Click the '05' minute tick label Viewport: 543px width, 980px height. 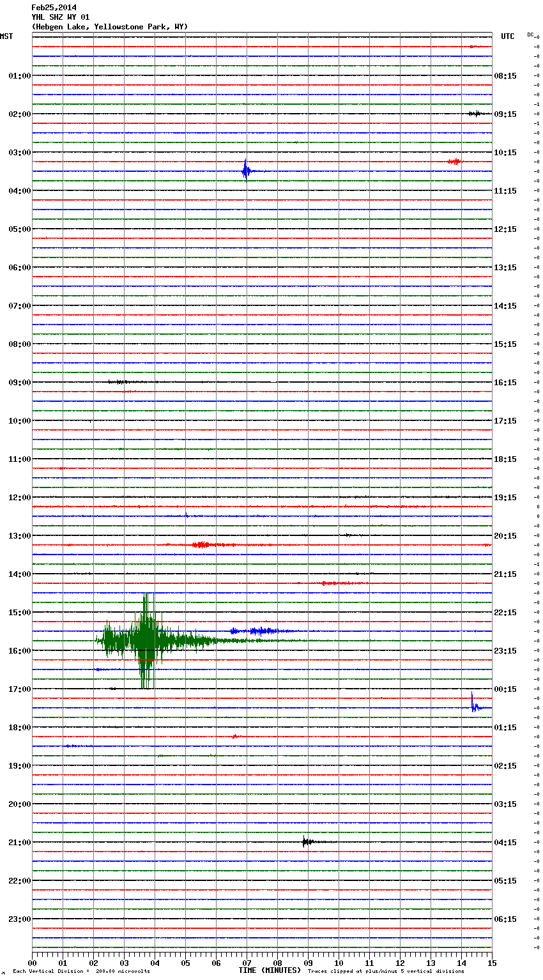tap(186, 963)
